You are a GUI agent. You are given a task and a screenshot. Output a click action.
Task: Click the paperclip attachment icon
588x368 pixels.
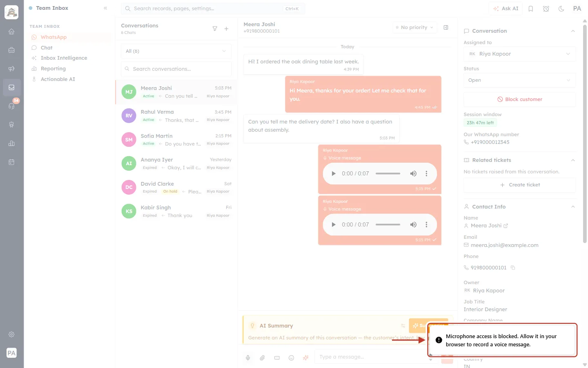[263, 358]
